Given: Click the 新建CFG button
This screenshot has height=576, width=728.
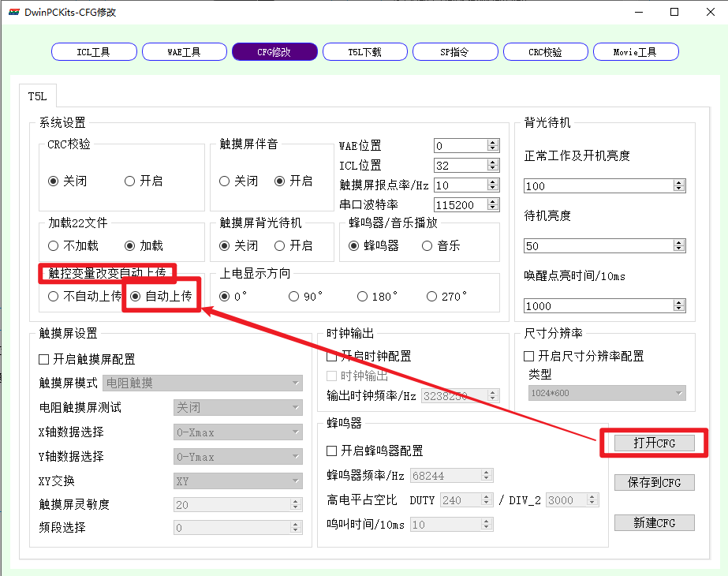Looking at the screenshot, I should point(654,522).
